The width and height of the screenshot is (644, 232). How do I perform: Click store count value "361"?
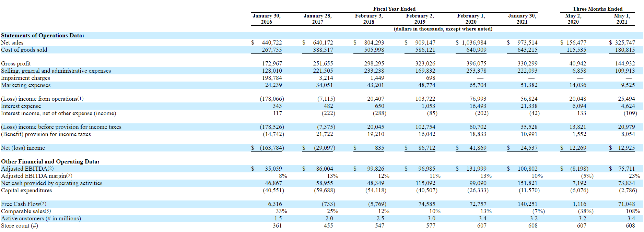[277, 225]
